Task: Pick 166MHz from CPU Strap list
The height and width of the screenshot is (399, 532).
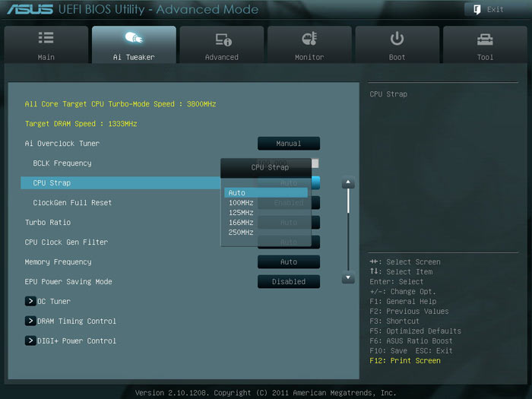Action: (242, 223)
